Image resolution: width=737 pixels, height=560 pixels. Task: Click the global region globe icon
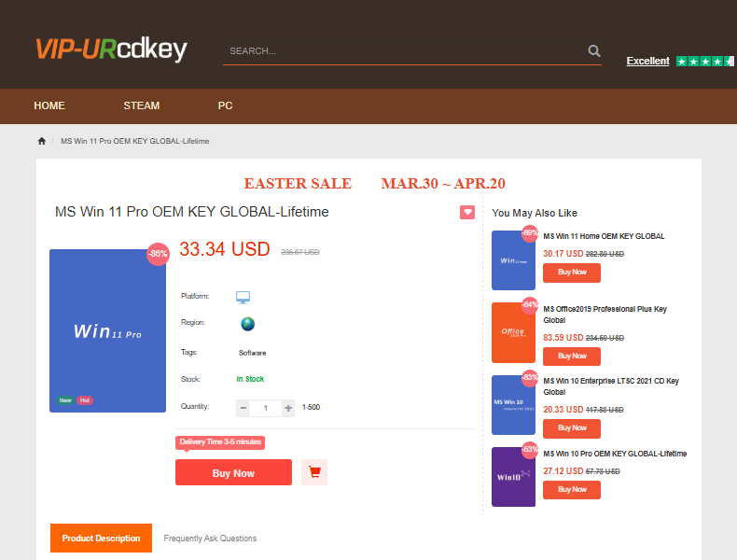tap(247, 324)
